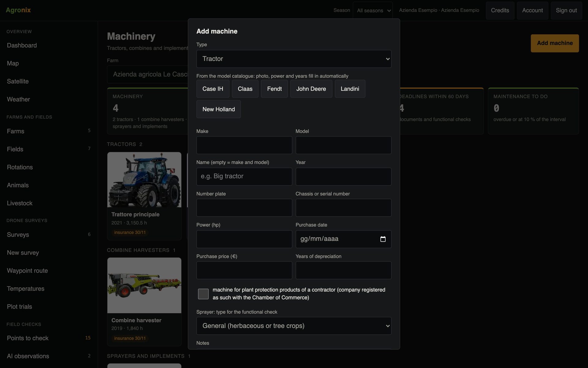Open the Trattore principale tractor photo

coord(144,180)
